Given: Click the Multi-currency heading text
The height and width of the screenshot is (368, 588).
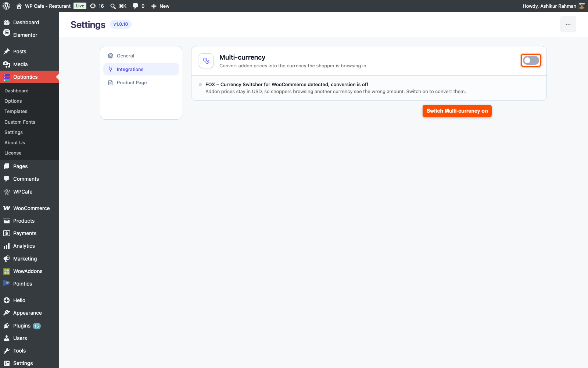Looking at the screenshot, I should tap(242, 57).
